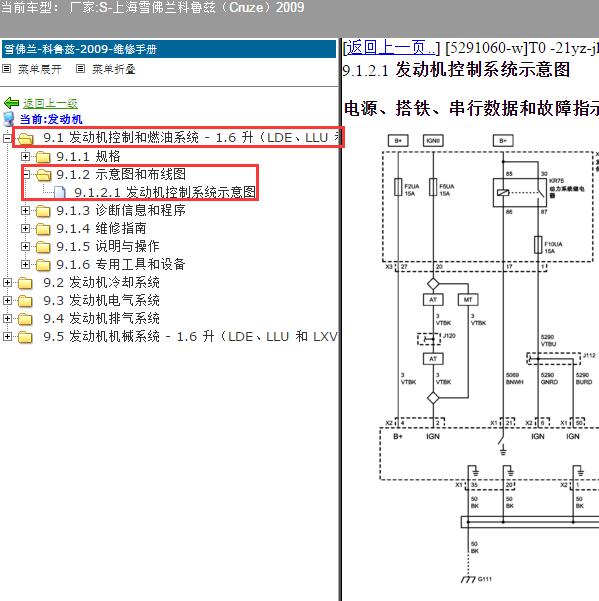
Task: Click the folder icon for 9.1.1 规格
Action: click(x=43, y=157)
